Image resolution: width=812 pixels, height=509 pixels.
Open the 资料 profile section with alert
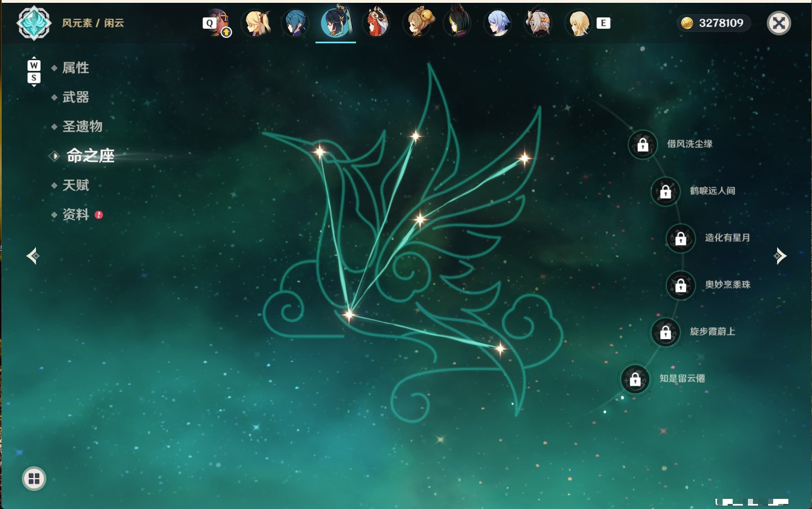(76, 214)
